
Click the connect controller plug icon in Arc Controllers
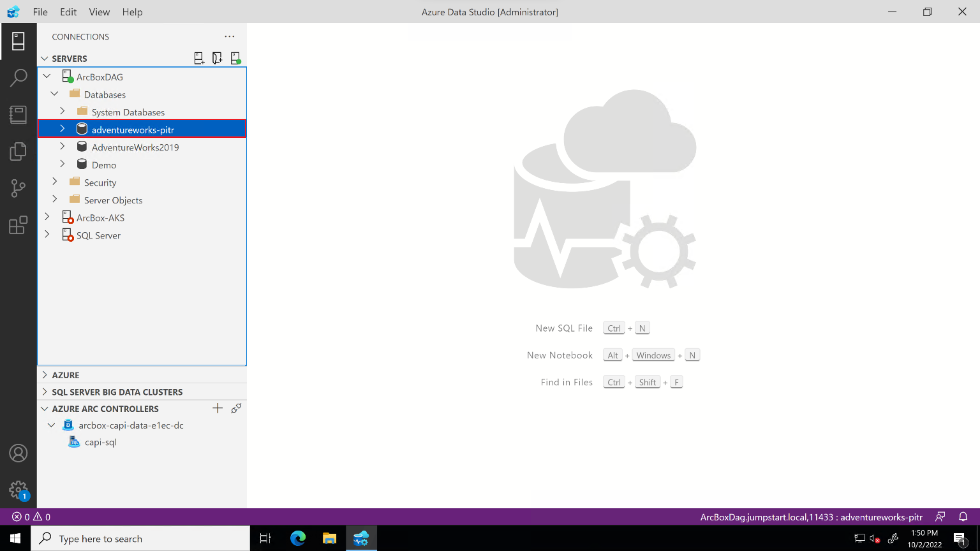coord(236,408)
